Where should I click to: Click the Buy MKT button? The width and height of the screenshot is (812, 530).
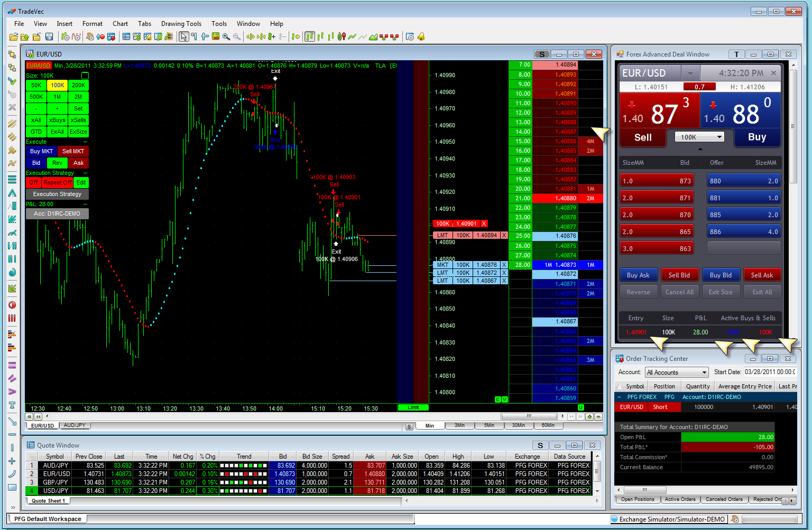(x=42, y=151)
